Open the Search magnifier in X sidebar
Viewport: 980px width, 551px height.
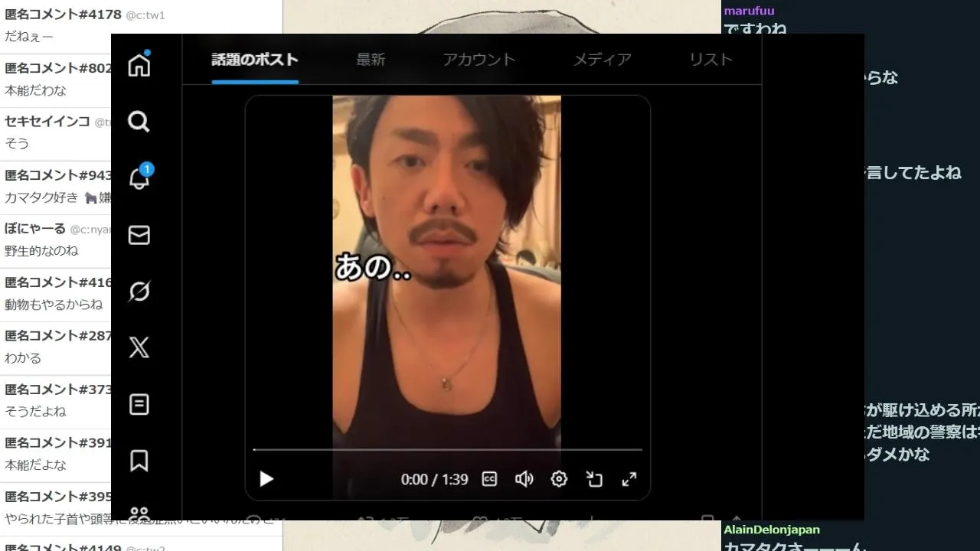click(x=139, y=122)
